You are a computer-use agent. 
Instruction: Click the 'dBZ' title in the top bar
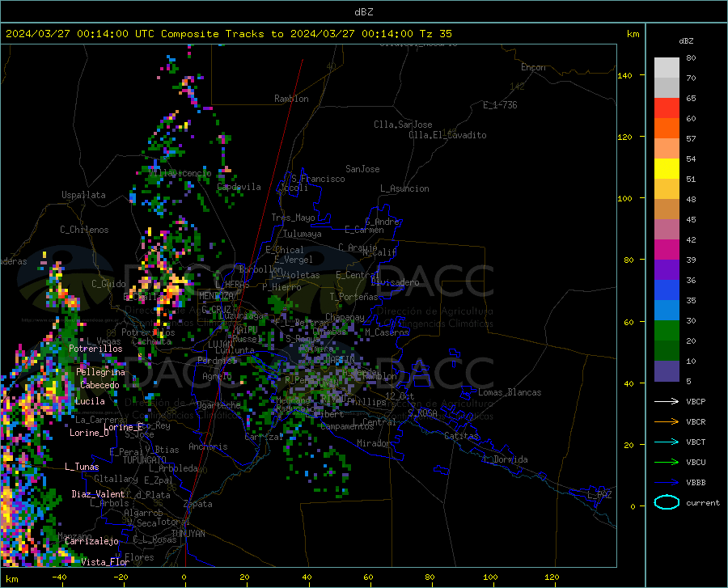363,12
